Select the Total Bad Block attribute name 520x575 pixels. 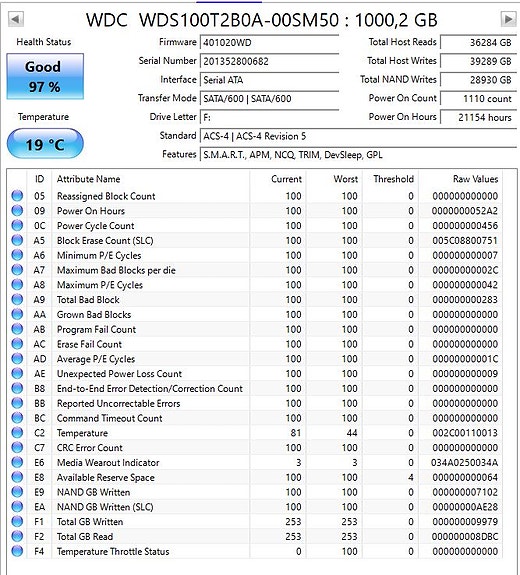pyautogui.click(x=88, y=300)
